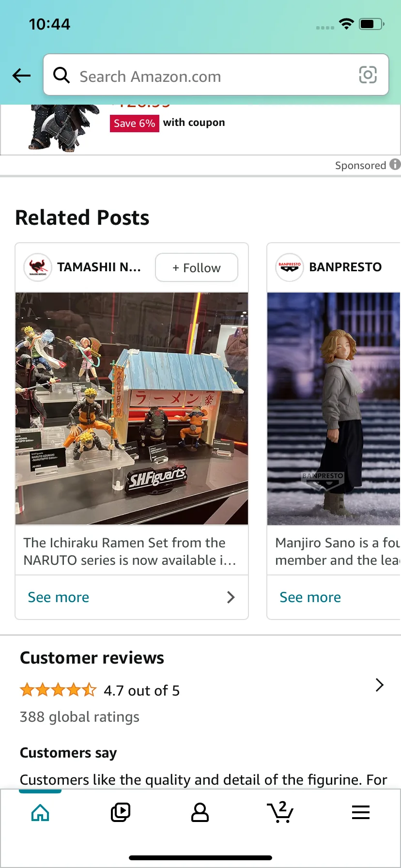Open the hamburger menu icon
The width and height of the screenshot is (401, 868).
tap(361, 812)
